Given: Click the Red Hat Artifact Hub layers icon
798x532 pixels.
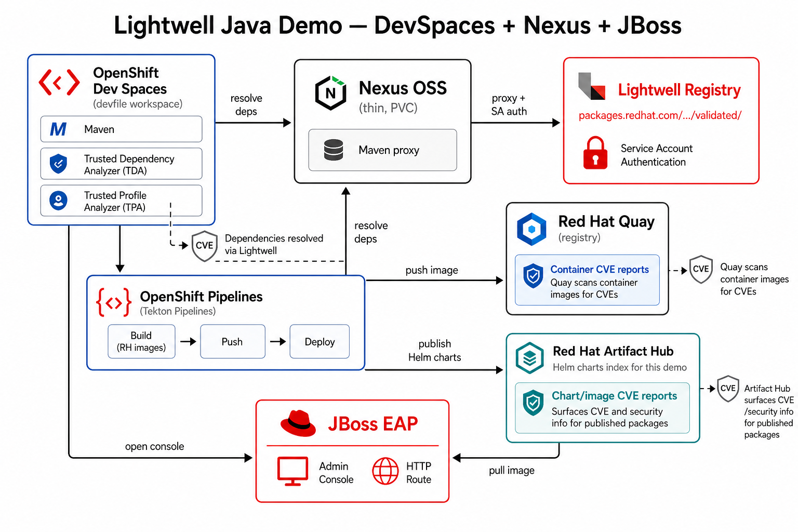Looking at the screenshot, I should pyautogui.click(x=529, y=358).
